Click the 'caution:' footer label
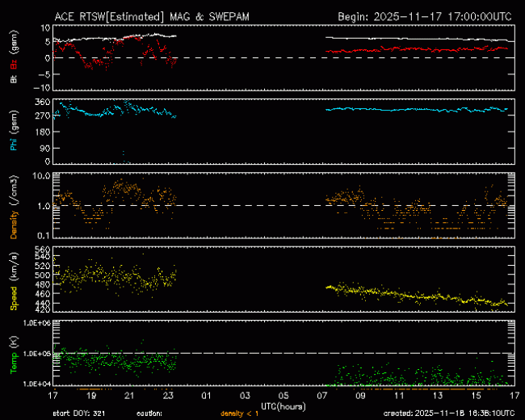The image size is (525, 420). pyautogui.click(x=149, y=414)
